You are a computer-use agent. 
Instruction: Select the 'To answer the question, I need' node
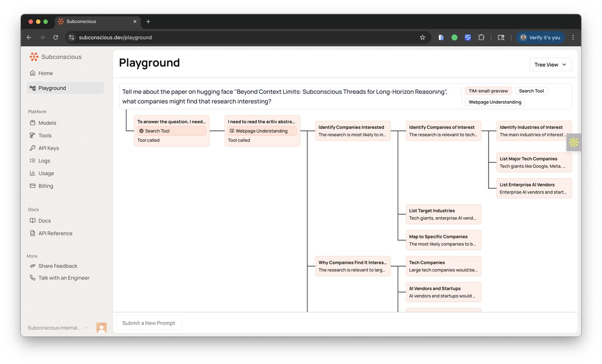tap(172, 131)
